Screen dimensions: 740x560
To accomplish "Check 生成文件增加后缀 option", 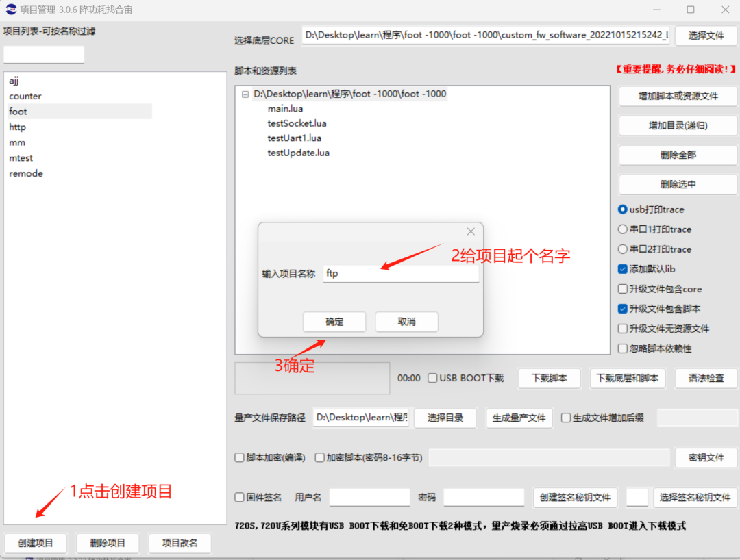I will [x=565, y=418].
